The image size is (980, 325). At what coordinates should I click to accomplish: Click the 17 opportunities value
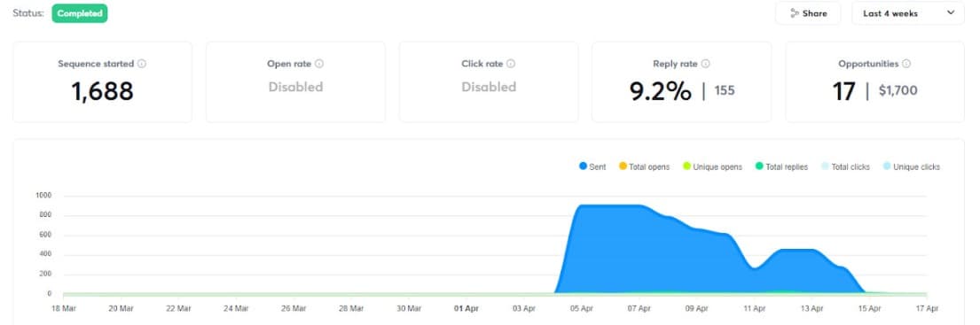[x=843, y=91]
